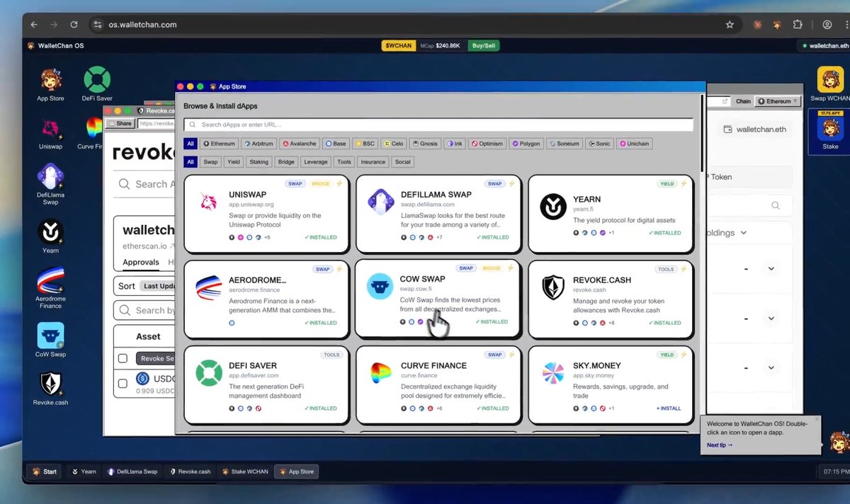Click the search magnifier in the token window
Screen dimensions: 850x504
[776, 205]
